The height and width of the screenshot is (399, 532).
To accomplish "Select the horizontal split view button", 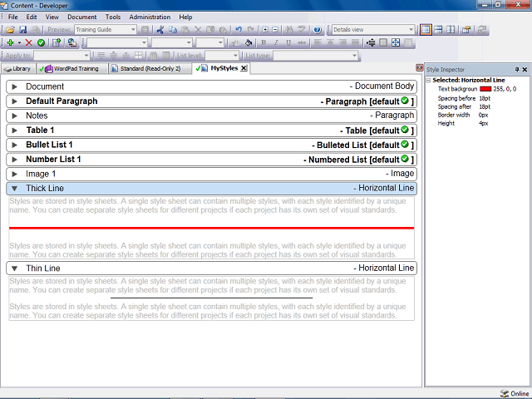I will (438, 30).
